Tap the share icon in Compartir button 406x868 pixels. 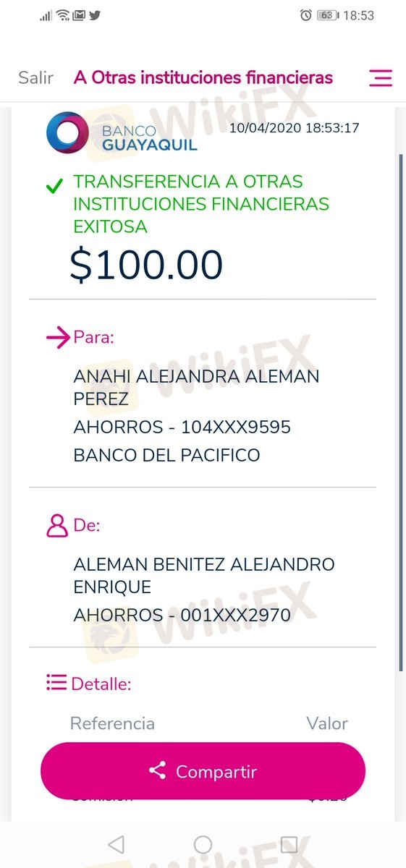(x=157, y=770)
